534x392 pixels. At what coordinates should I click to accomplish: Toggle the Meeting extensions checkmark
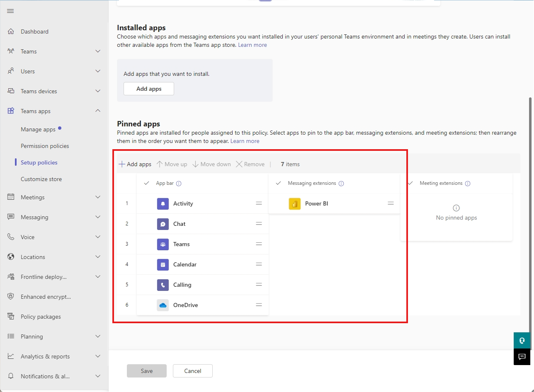410,183
